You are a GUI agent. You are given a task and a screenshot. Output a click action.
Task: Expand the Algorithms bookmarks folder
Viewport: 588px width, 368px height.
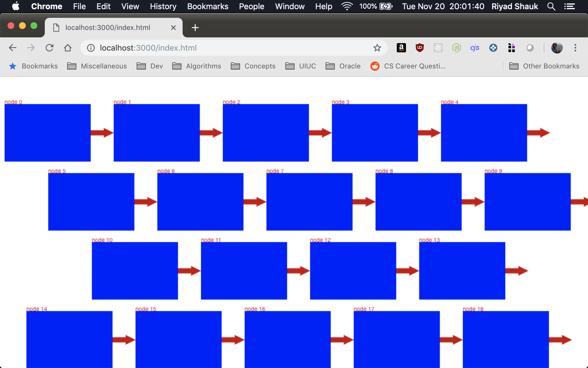(x=197, y=66)
